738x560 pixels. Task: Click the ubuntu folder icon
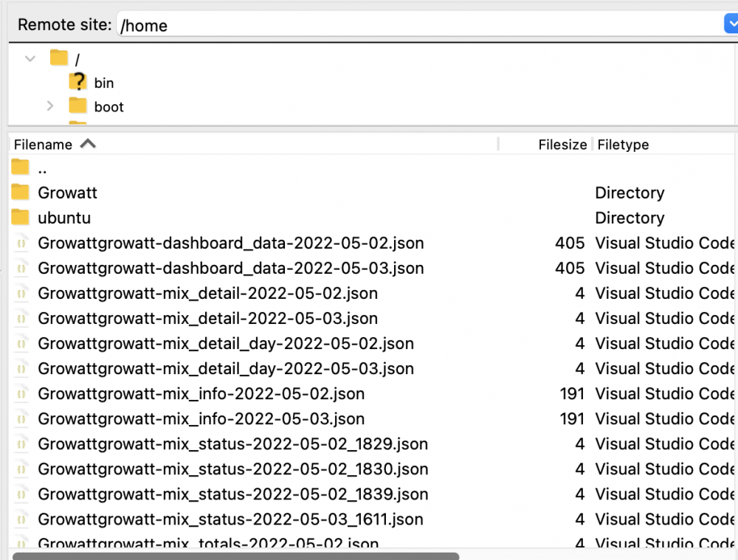21,218
